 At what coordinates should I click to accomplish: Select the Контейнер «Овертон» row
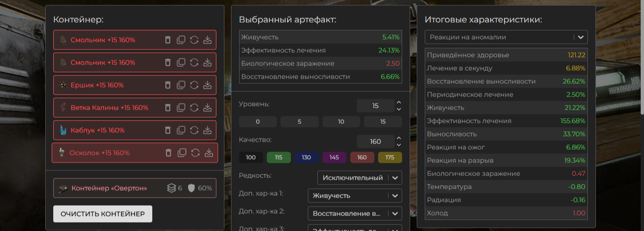tap(135, 188)
